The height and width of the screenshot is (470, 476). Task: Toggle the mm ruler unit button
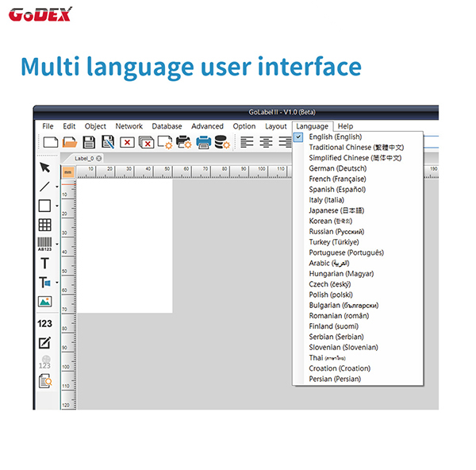point(68,172)
